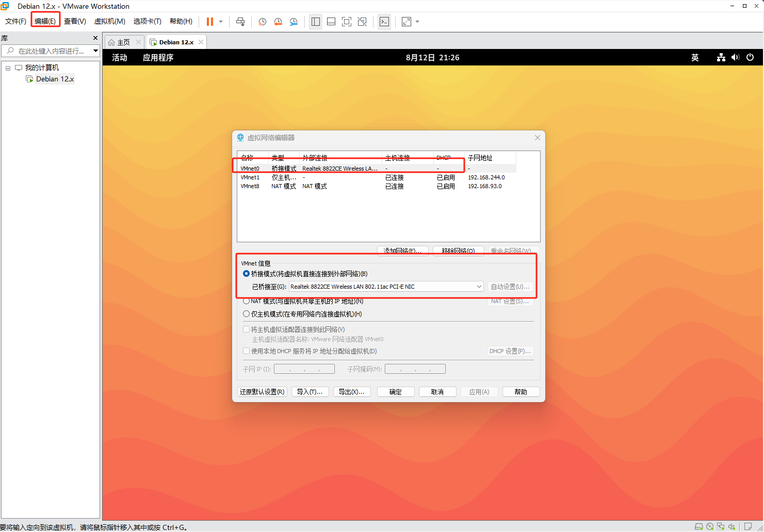Toggle 使用本地 DHCP 服务 checkbox
This screenshot has width=764, height=532.
coord(246,351)
